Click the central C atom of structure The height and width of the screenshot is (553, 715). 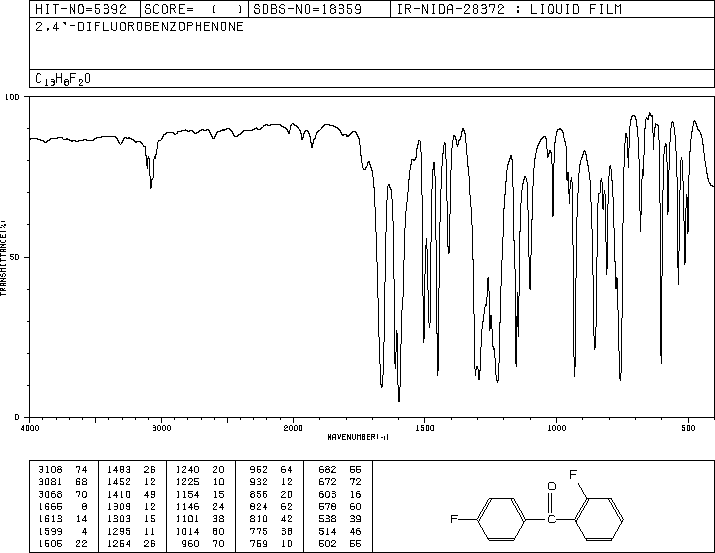coord(551,519)
